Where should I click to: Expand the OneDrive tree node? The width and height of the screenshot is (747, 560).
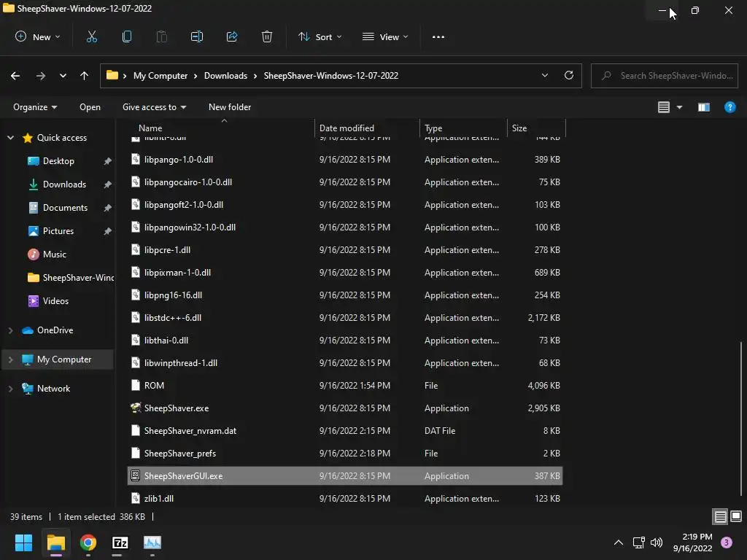click(10, 330)
